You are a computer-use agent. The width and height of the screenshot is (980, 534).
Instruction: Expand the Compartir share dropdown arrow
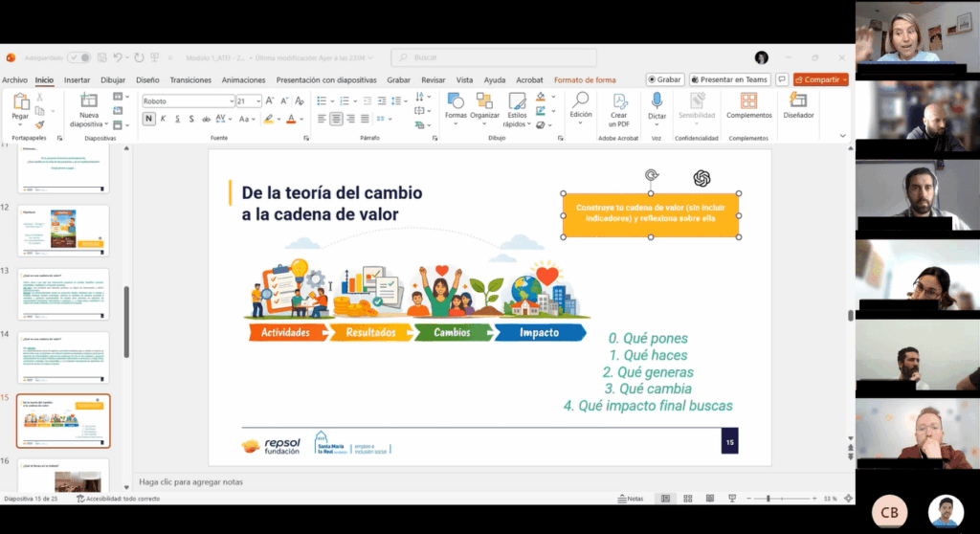coord(844,79)
